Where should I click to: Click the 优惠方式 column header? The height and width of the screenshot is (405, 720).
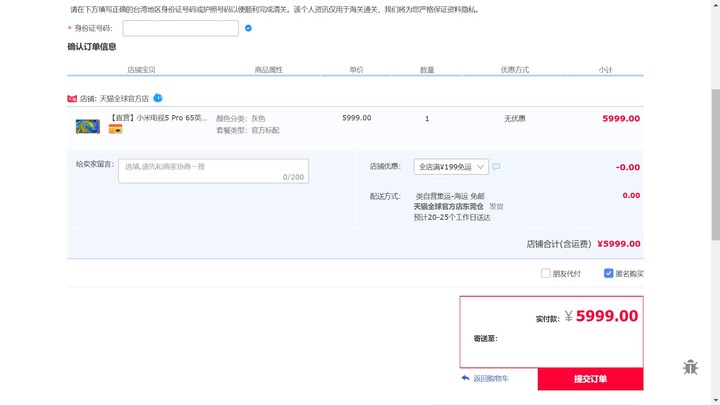[x=515, y=70]
